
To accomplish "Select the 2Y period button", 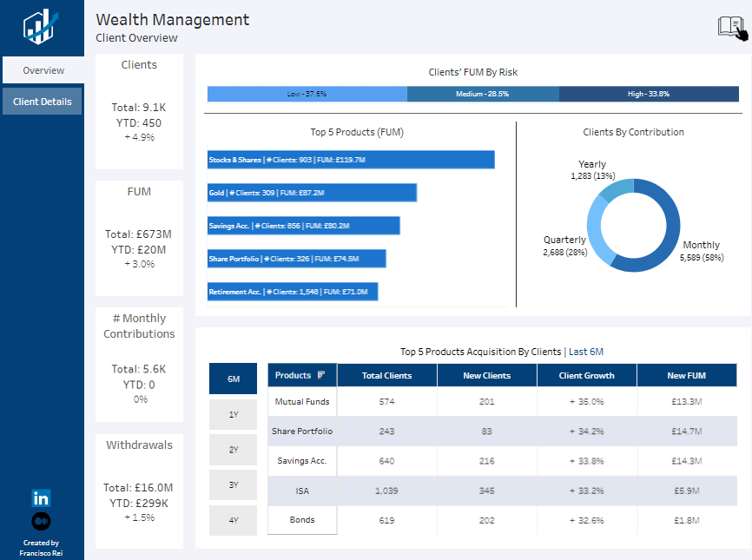I will coord(233,450).
